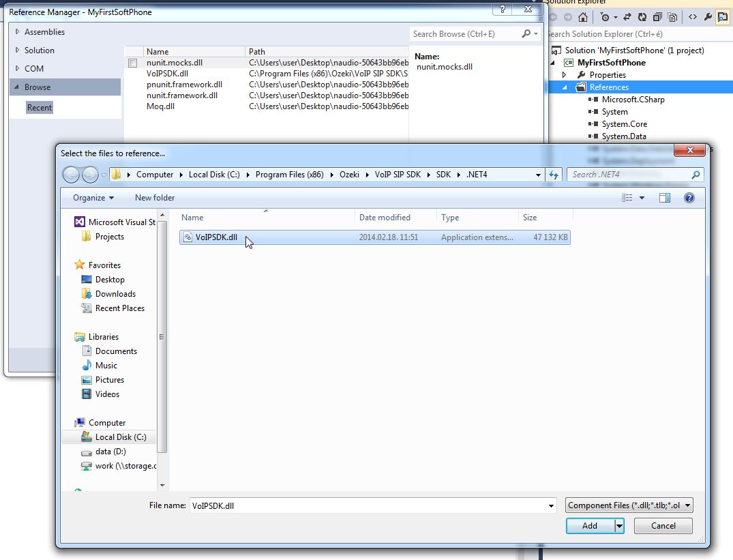Select Desktop under Favorites
The height and width of the screenshot is (560, 733).
[x=104, y=280]
